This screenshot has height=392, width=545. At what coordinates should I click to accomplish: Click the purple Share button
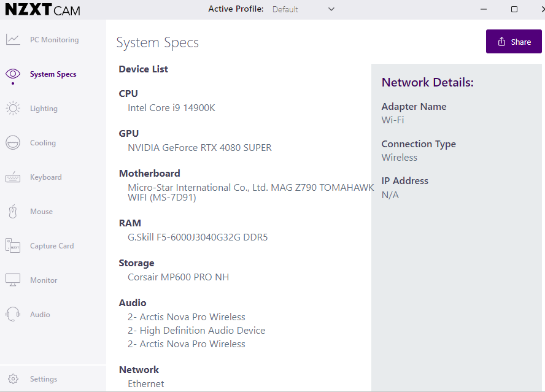pos(514,41)
